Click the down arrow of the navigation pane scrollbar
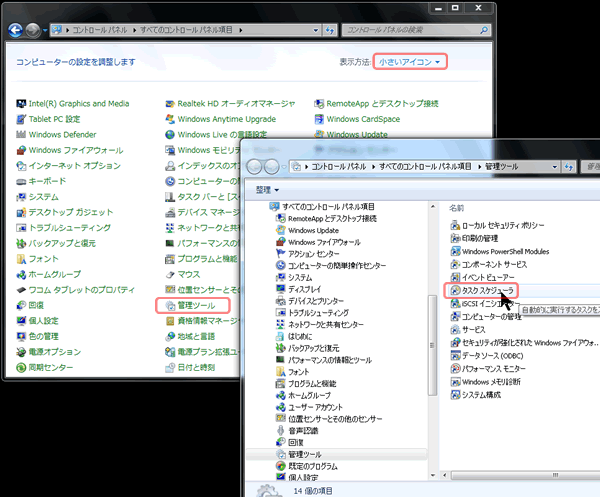This screenshot has height=497, width=600. pos(433,475)
